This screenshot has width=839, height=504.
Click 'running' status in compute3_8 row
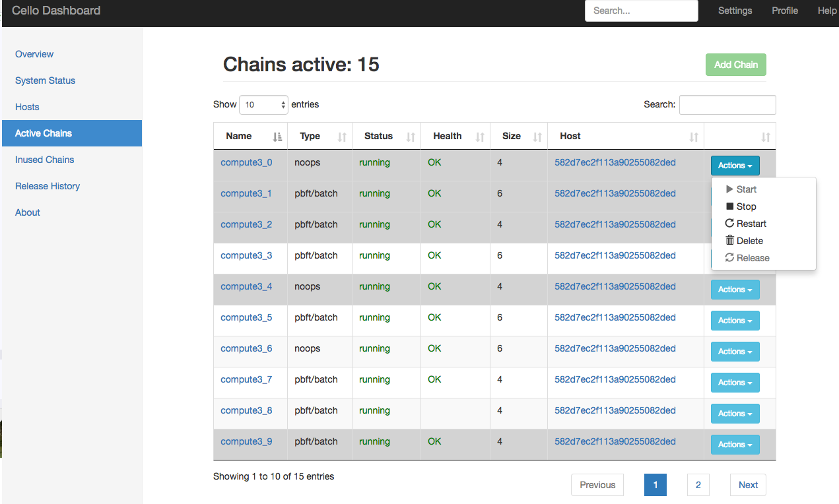tap(374, 410)
